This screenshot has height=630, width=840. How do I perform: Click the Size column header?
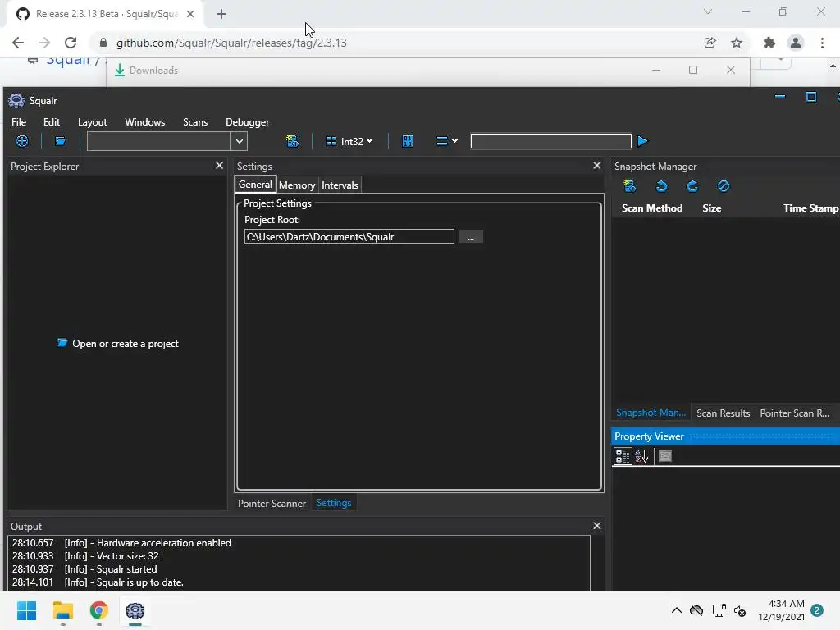(x=712, y=208)
